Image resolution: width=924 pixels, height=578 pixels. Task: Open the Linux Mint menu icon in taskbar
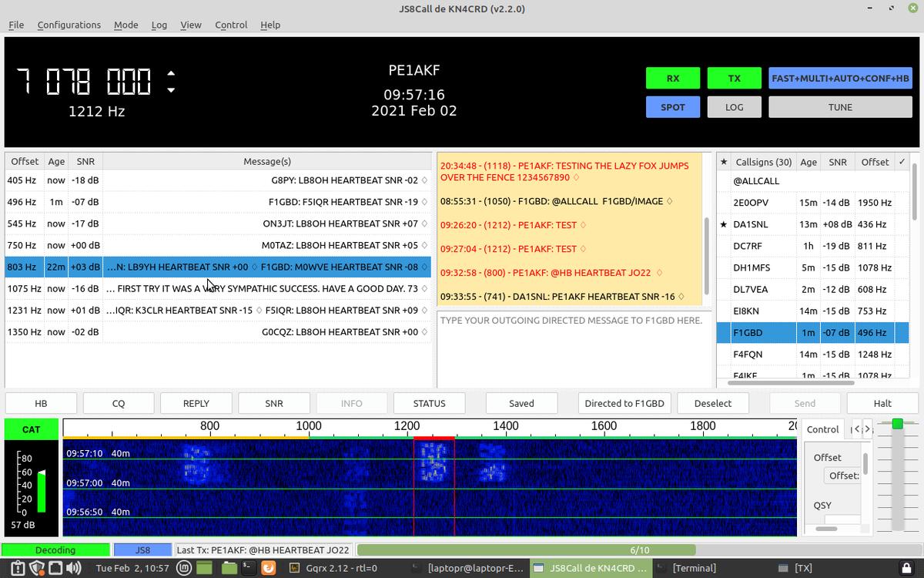point(184,568)
